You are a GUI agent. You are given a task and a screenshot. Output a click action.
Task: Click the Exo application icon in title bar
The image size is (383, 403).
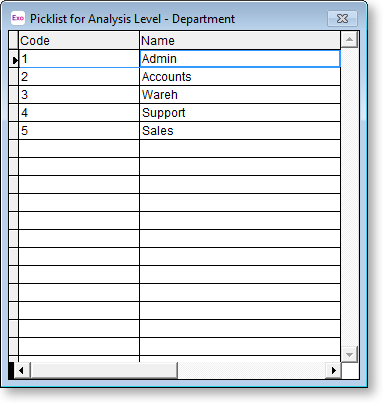18,18
